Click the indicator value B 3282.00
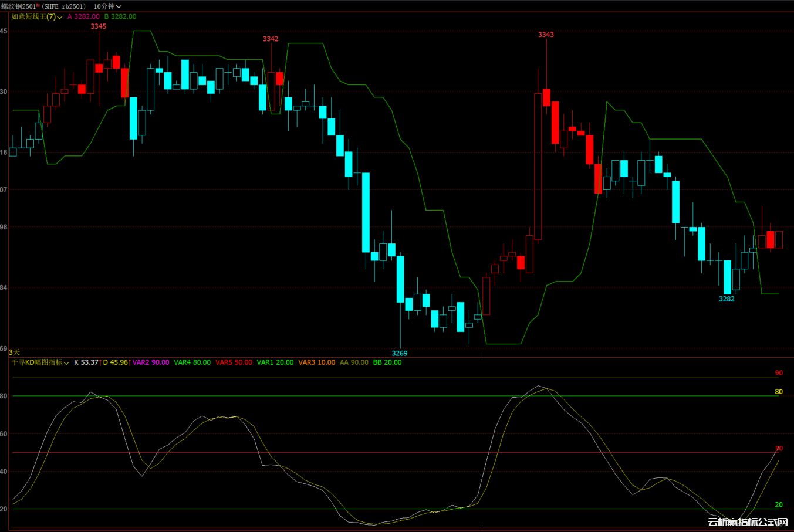 point(120,17)
